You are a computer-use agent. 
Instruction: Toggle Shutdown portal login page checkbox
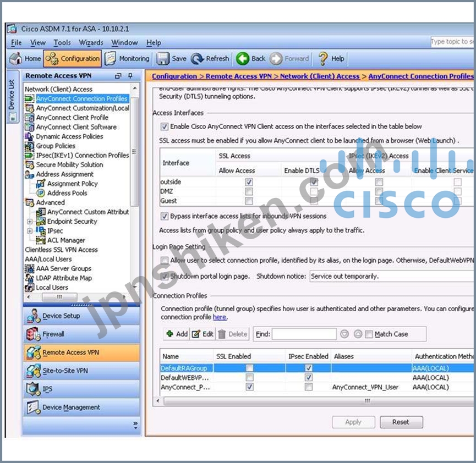[x=164, y=276]
